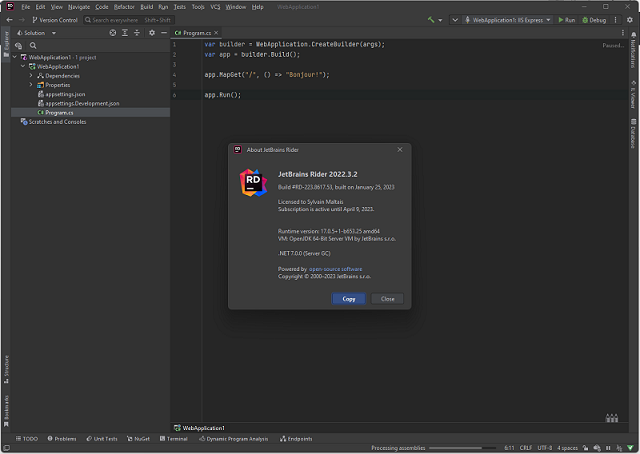Hide the Solution panel with minimize icon
640x454 pixels.
(165, 32)
